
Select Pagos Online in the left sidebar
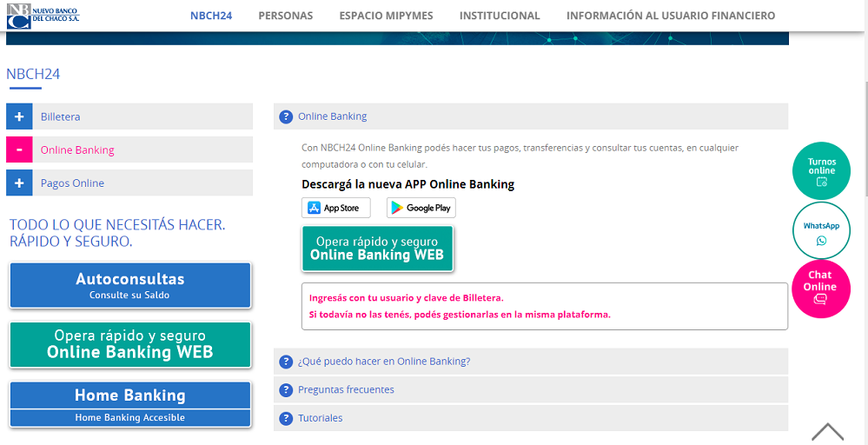pos(72,183)
